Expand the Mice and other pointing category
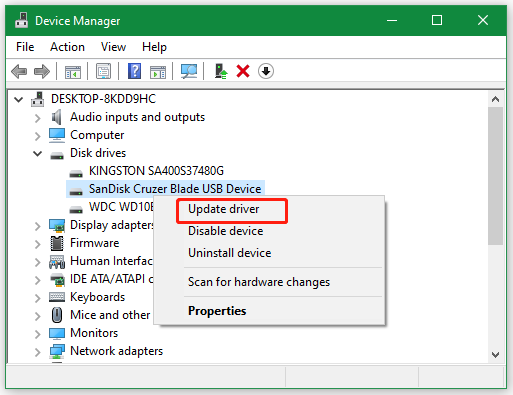This screenshot has width=513, height=395. [x=38, y=316]
